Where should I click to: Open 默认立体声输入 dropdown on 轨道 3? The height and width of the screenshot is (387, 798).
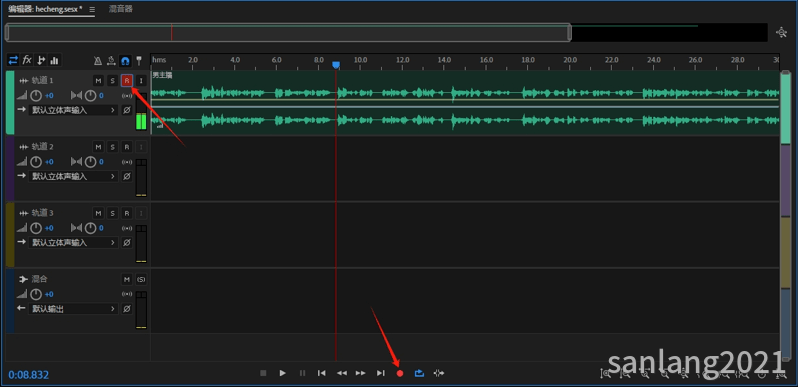[x=73, y=242]
